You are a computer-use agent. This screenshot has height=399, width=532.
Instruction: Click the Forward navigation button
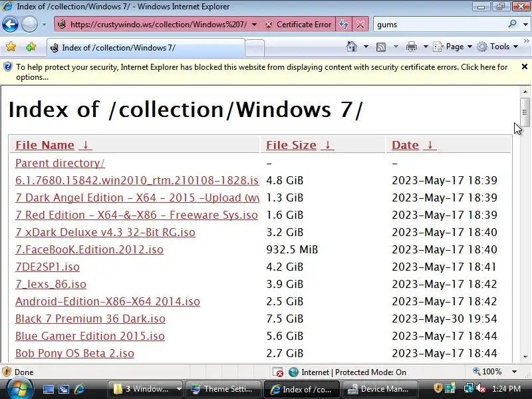29,25
